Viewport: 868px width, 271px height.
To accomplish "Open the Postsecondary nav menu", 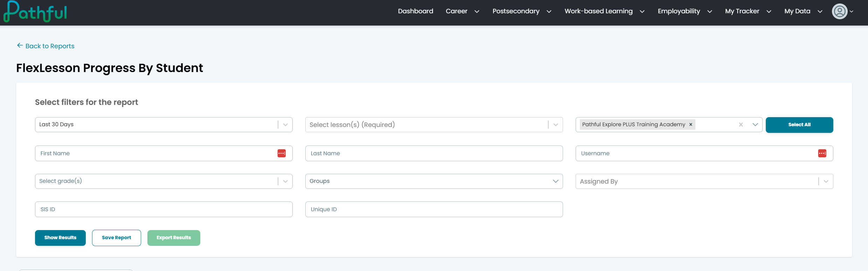I will [516, 11].
